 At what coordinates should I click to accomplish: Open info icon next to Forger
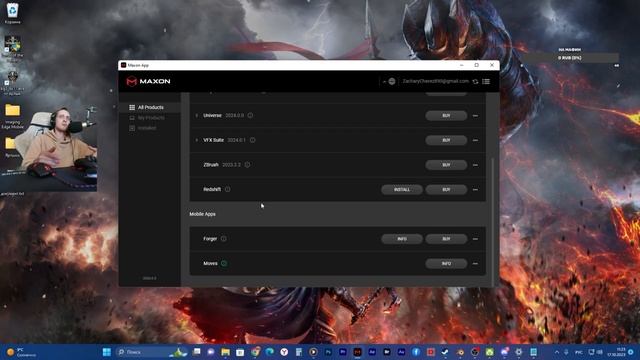(x=224, y=239)
